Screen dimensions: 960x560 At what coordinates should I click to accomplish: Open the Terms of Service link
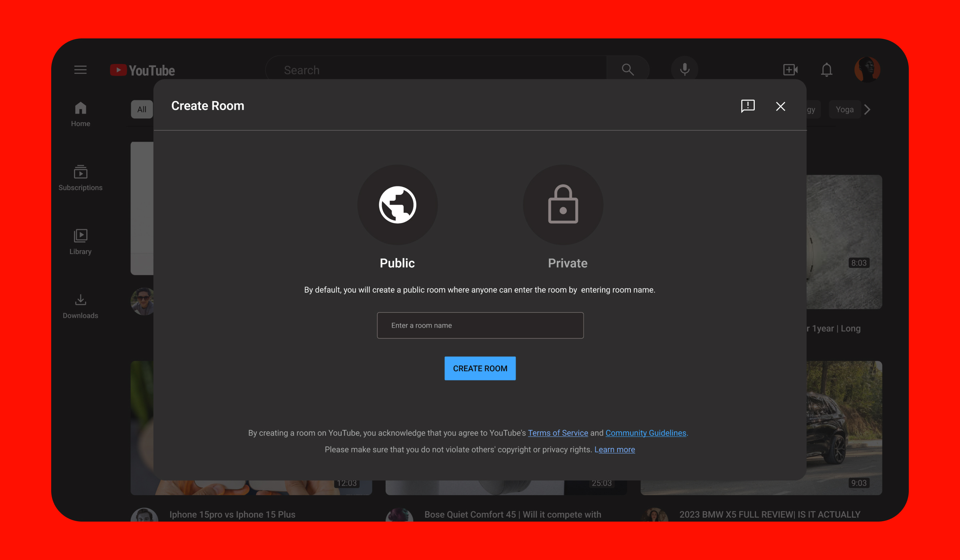(x=558, y=433)
